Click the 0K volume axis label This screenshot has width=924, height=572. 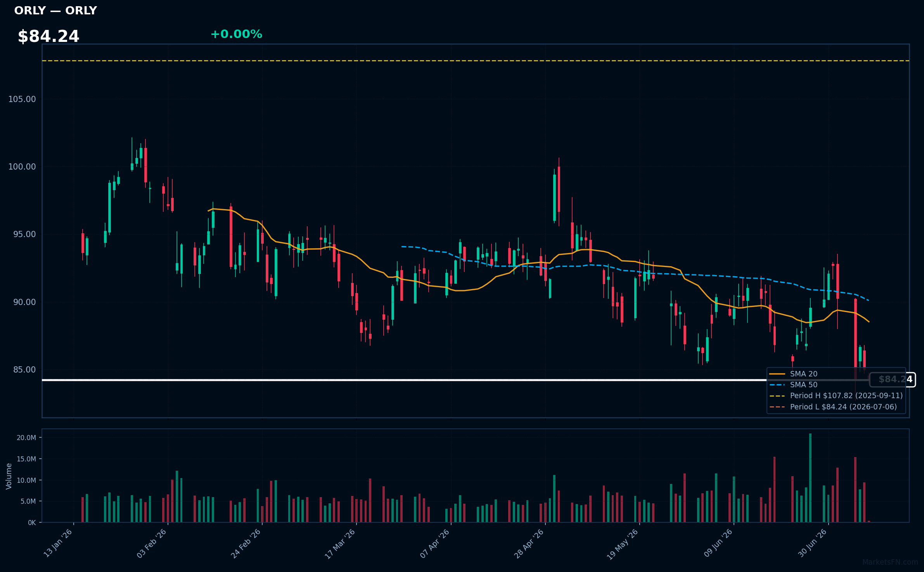tap(32, 523)
